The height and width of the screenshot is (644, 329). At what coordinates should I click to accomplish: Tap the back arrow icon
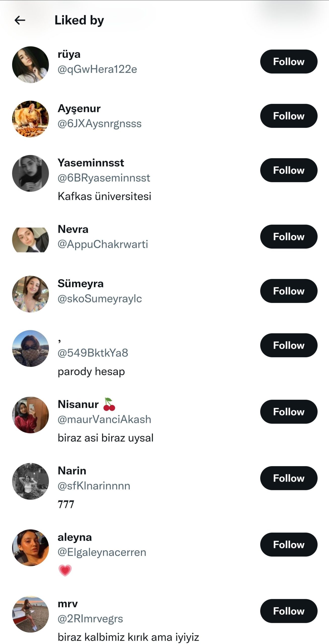(x=20, y=20)
